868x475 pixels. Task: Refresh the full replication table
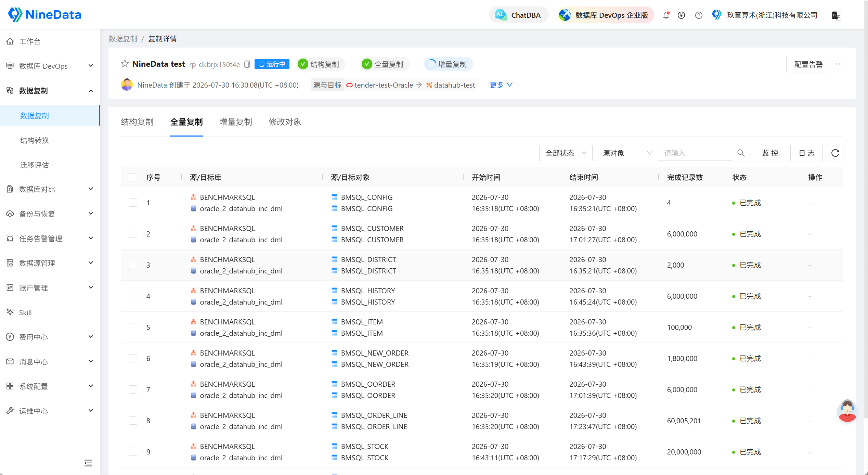835,153
